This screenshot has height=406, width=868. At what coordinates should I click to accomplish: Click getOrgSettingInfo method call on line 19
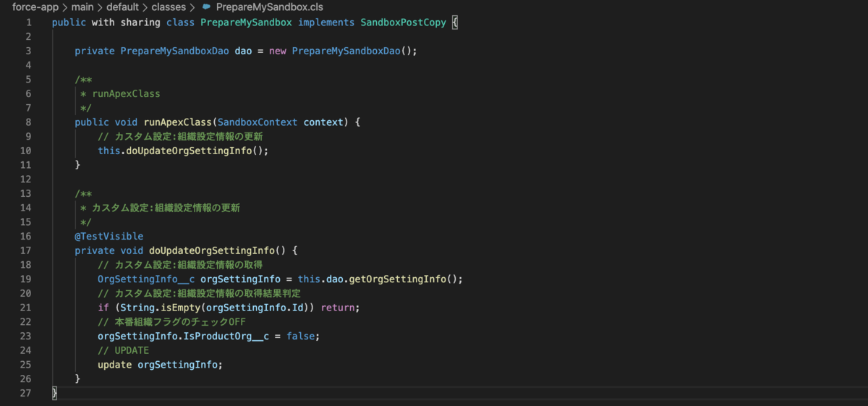(398, 279)
